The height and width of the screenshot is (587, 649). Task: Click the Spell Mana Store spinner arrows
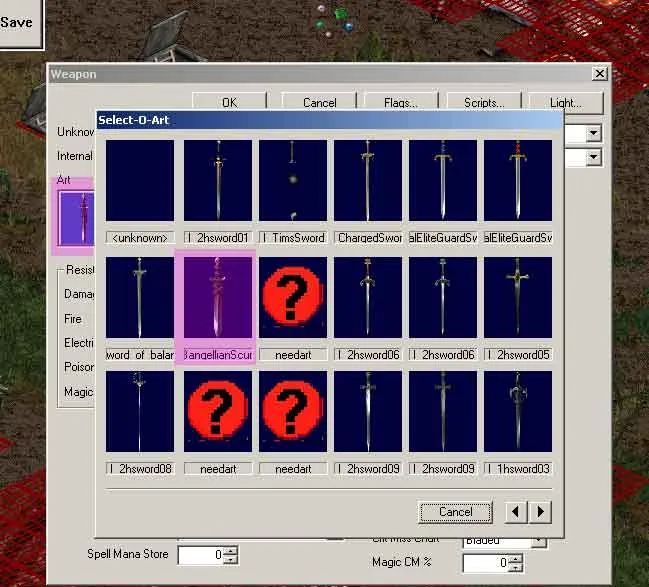(x=232, y=554)
